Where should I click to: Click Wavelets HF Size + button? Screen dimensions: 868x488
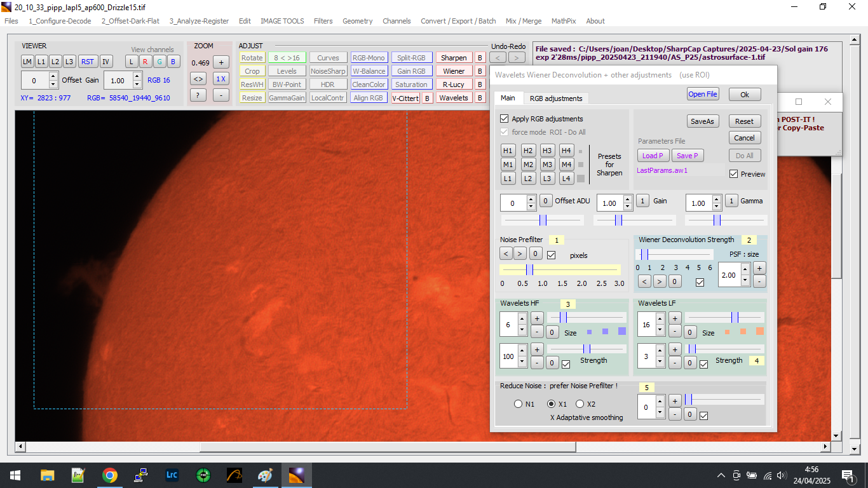point(536,318)
